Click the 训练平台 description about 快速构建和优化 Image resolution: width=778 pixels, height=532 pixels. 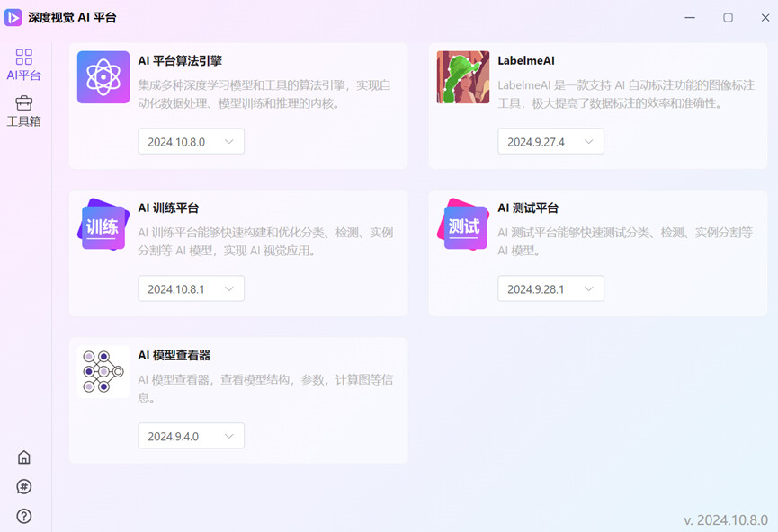tap(265, 242)
